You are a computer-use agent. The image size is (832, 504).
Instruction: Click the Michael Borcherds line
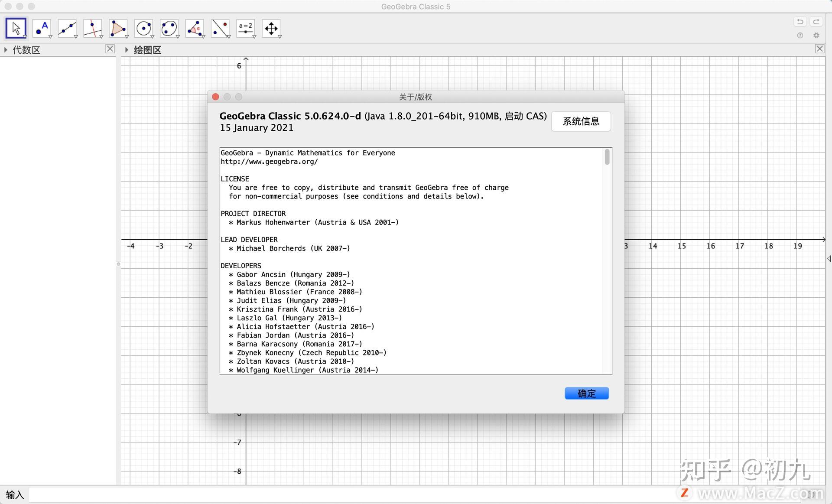[x=289, y=248]
